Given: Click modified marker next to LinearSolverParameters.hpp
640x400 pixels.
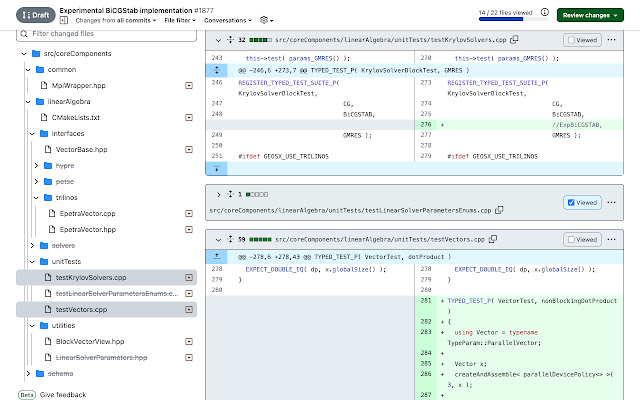Looking at the screenshot, I should point(189,358).
